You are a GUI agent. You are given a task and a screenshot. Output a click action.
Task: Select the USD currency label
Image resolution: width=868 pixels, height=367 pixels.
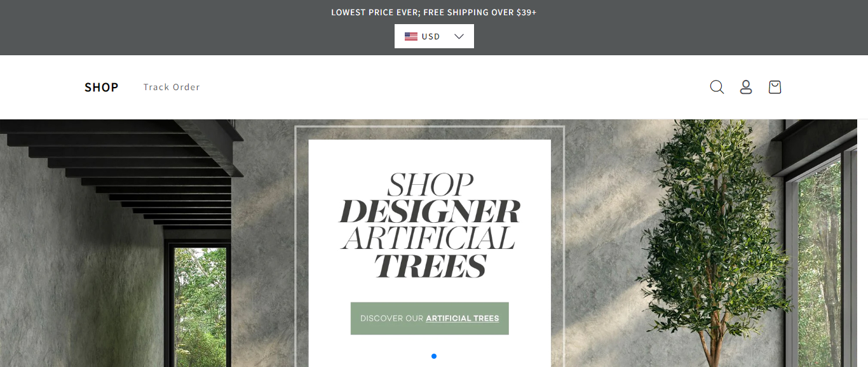click(431, 36)
